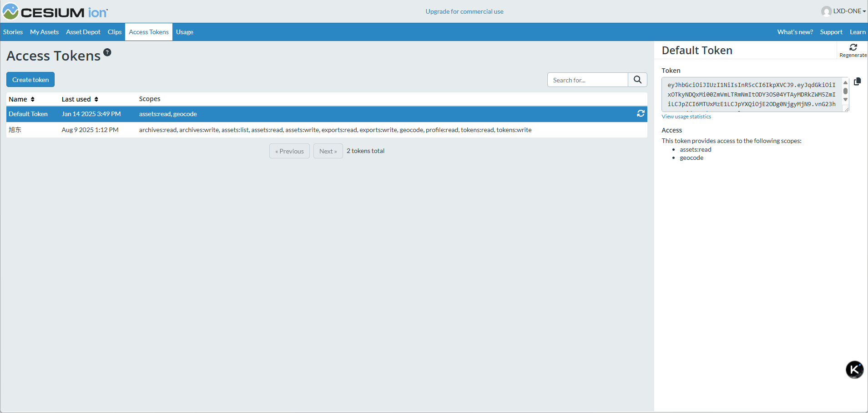The width and height of the screenshot is (868, 413).
Task: Copy the token using the copy icon
Action: [858, 82]
